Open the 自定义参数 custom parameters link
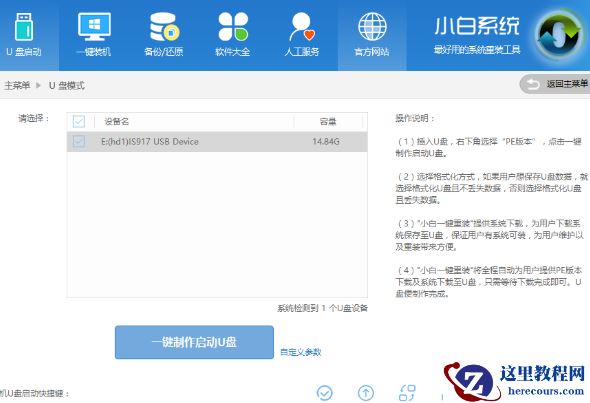590x403 pixels. click(300, 352)
